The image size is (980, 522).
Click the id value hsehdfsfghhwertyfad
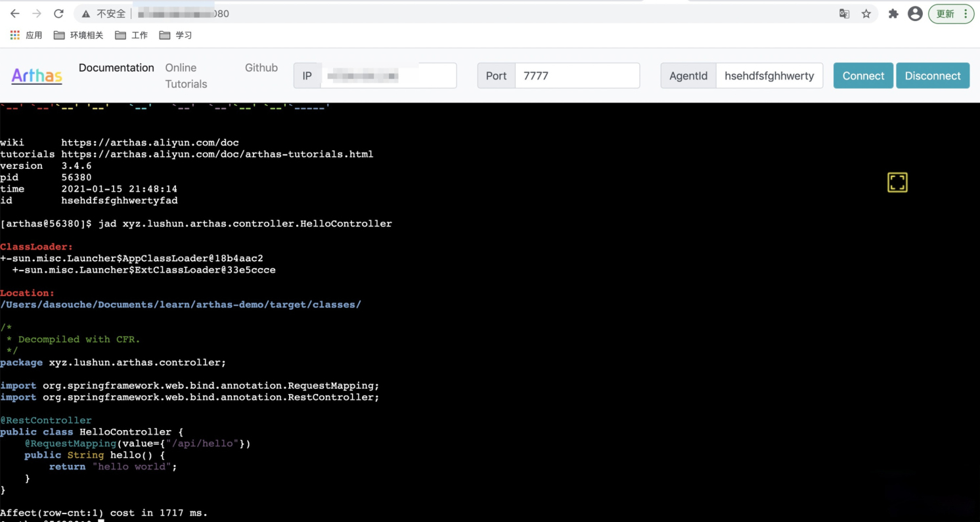click(x=120, y=200)
